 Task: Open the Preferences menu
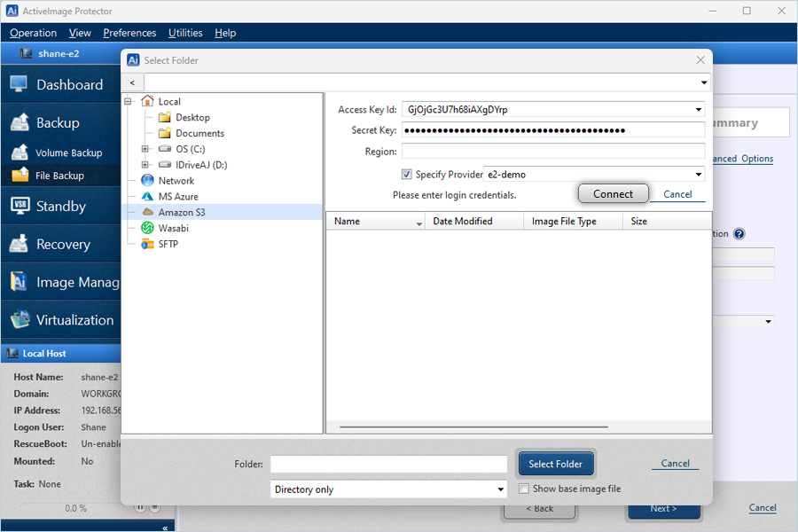pyautogui.click(x=129, y=33)
